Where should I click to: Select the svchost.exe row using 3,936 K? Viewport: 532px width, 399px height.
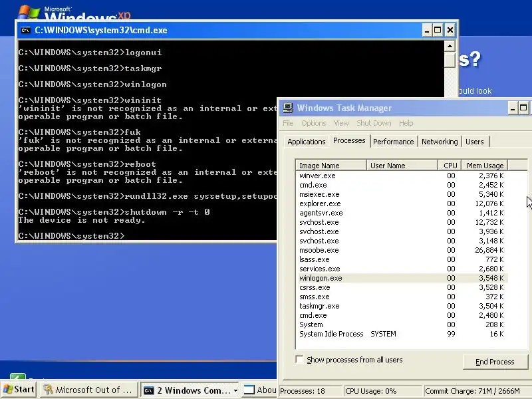(402, 231)
